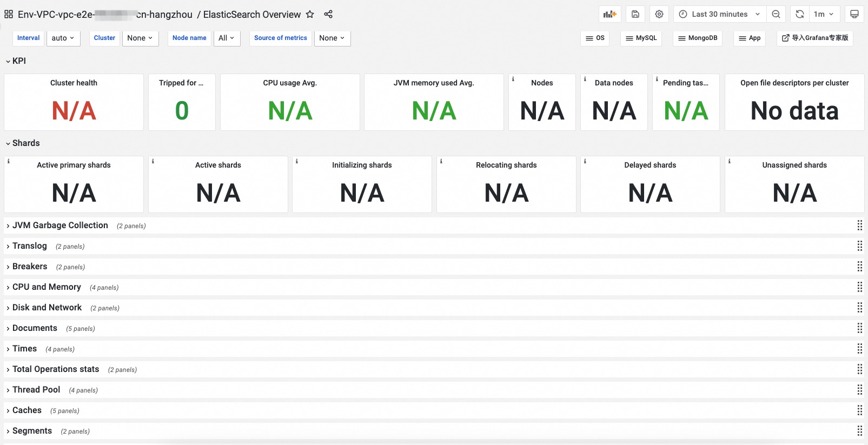Open the Interval auto dropdown
The width and height of the screenshot is (868, 445).
point(63,38)
